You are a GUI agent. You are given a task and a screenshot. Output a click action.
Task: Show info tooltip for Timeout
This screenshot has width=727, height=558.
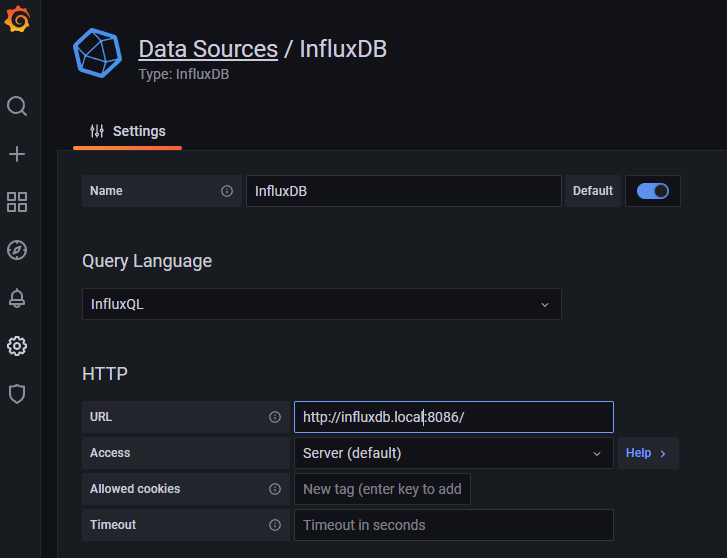(x=275, y=525)
